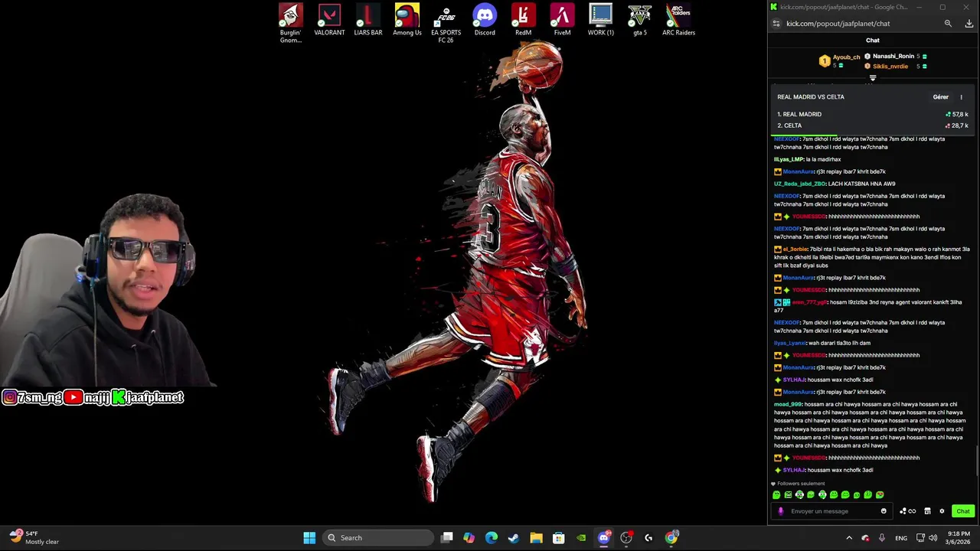The height and width of the screenshot is (551, 980).
Task: Click the Chat header tab
Action: 873,41
